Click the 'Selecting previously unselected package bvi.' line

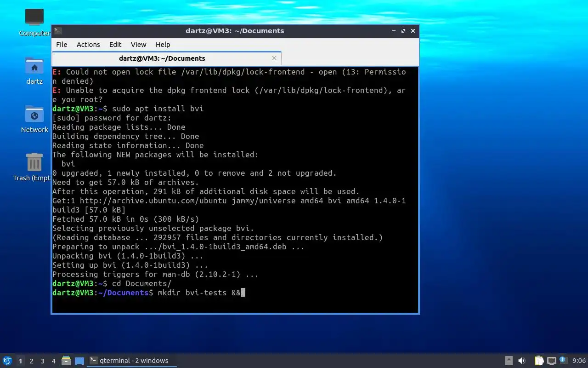[153, 228]
